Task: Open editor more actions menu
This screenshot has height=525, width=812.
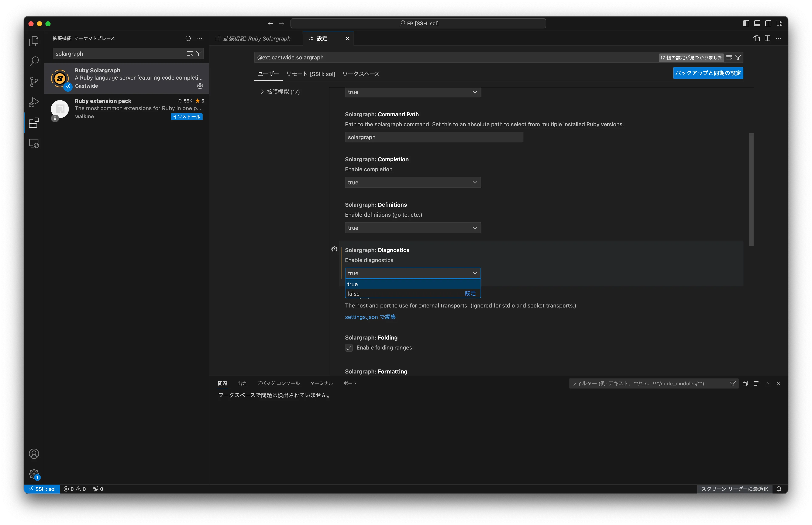Action: (x=778, y=38)
